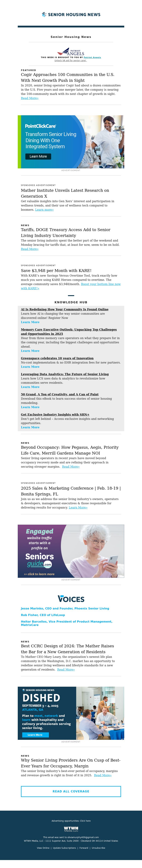This screenshot has width=142, height=868.
Task: Open the Rob Fisher, CEO of LifeLoop link
Action: pos(43,615)
